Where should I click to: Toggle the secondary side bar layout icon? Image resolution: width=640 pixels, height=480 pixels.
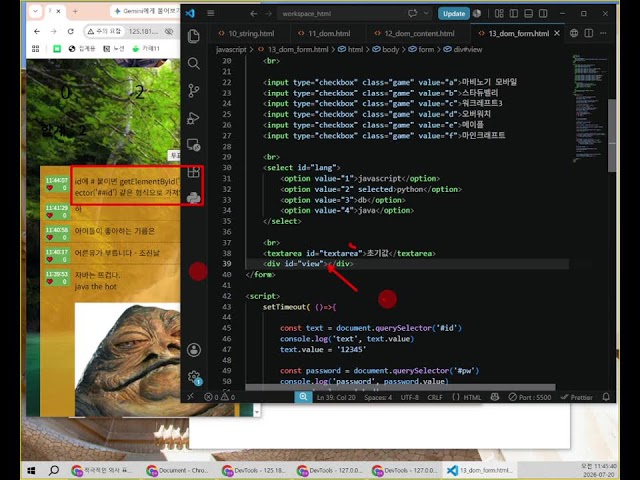543,13
